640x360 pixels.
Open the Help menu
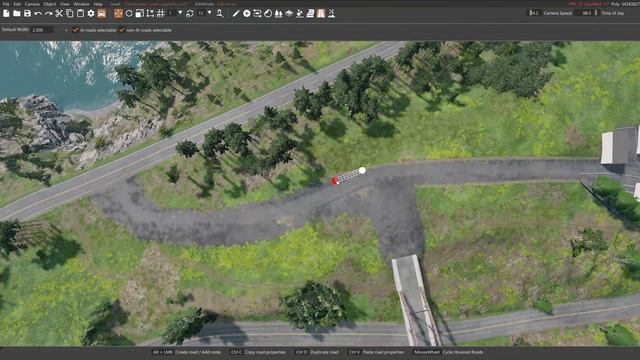[x=98, y=4]
